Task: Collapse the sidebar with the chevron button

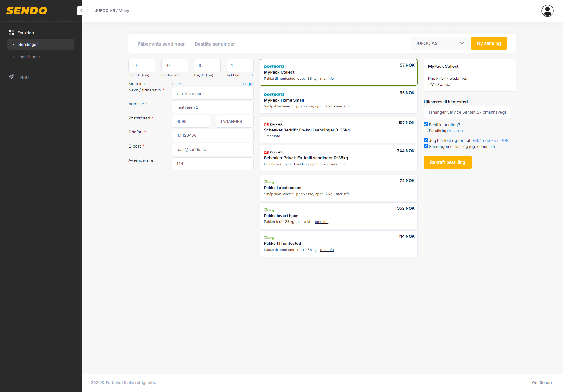Action: pyautogui.click(x=81, y=10)
